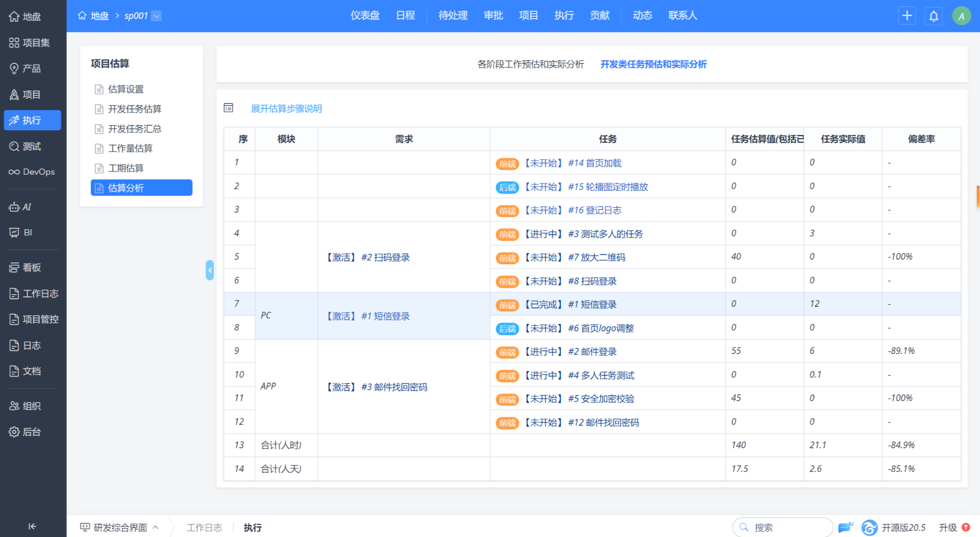Expand 展开估算步骤说明 instructions
Screen dimensions: 980x537
(x=286, y=109)
